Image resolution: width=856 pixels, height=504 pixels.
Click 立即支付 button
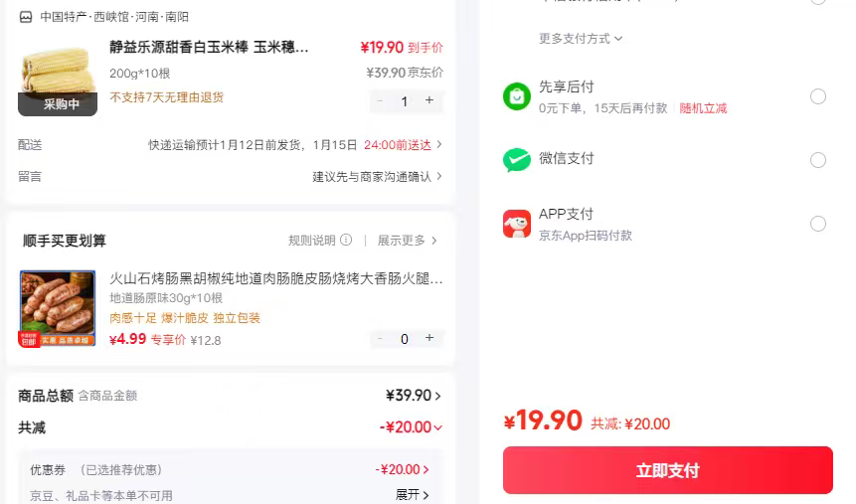tap(667, 470)
